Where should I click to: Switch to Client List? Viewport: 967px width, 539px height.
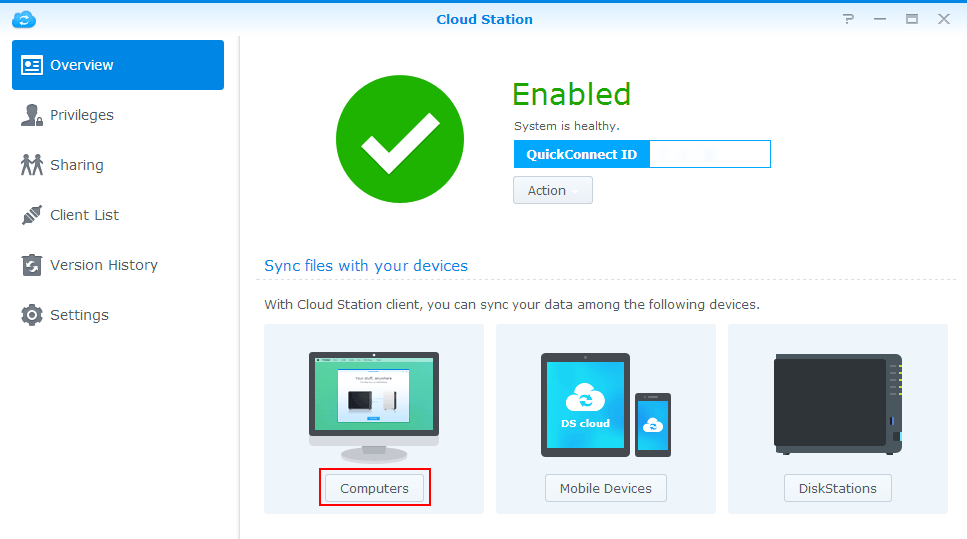point(84,215)
